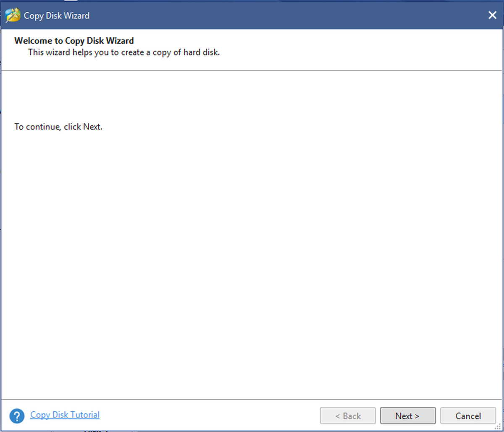Open the Copy Disk Tutorial link
The image size is (504, 432).
point(65,415)
